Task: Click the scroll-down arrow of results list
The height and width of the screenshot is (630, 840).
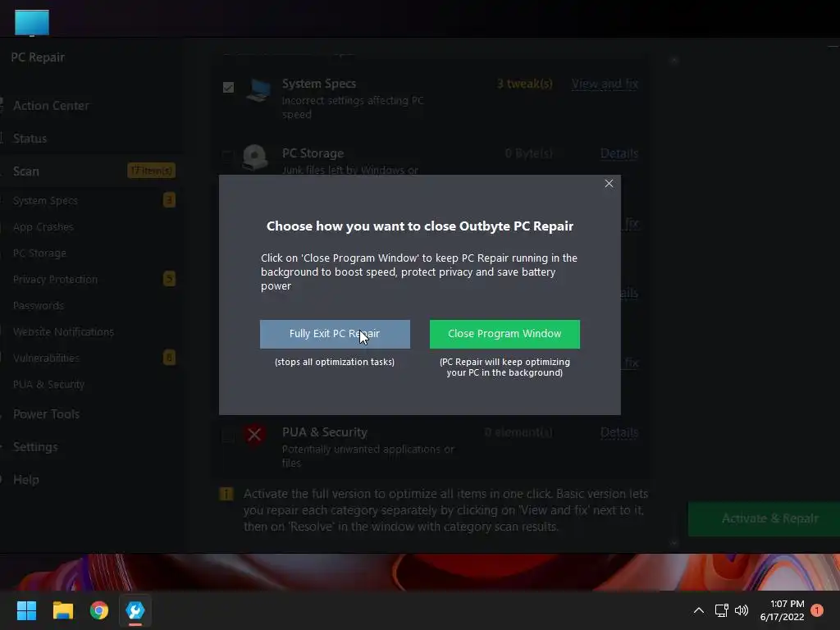Action: point(674,542)
